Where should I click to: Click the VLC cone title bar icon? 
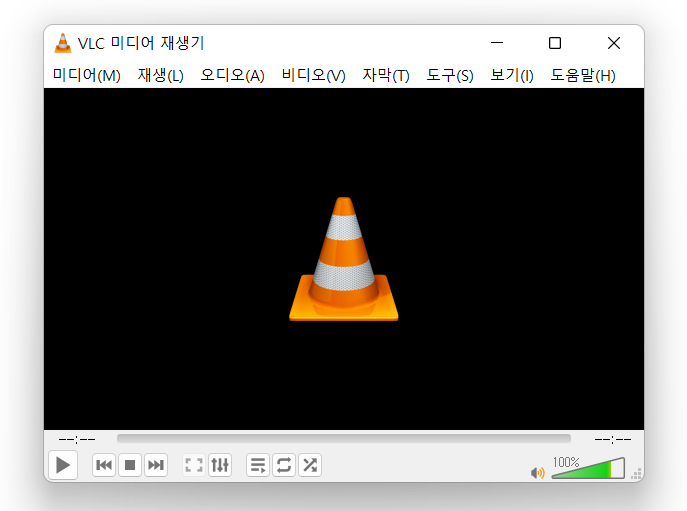tap(63, 43)
